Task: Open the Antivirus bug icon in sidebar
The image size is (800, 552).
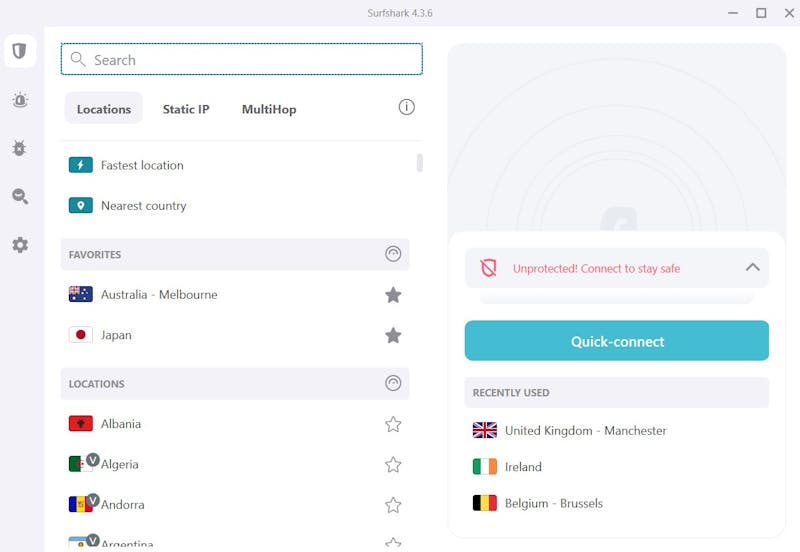Action: tap(19, 148)
